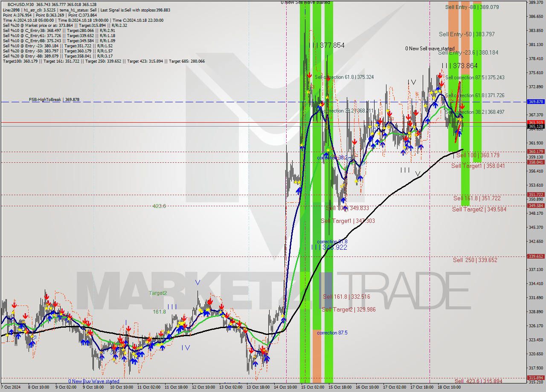Click the Sell Target2 | 349.584 label

(x=479, y=209)
